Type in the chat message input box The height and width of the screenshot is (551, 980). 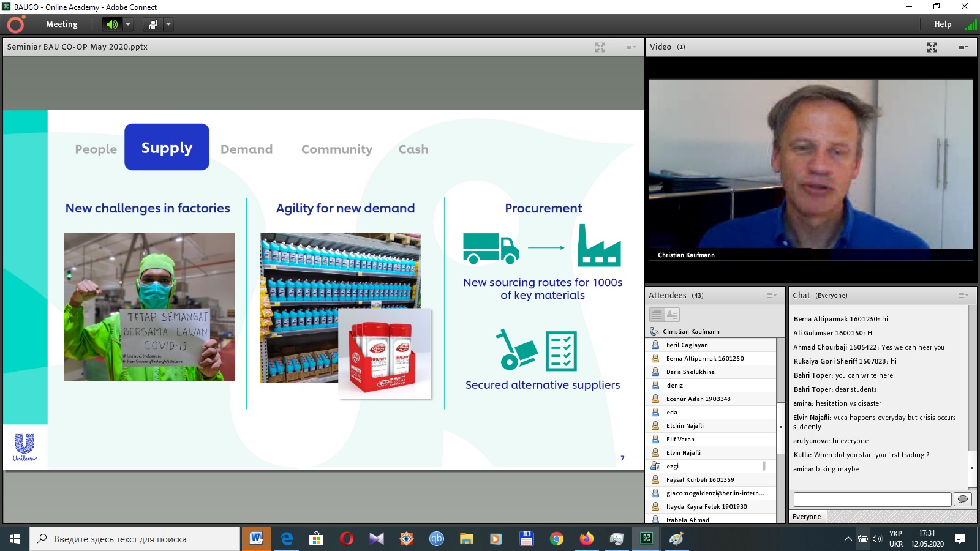click(x=872, y=500)
